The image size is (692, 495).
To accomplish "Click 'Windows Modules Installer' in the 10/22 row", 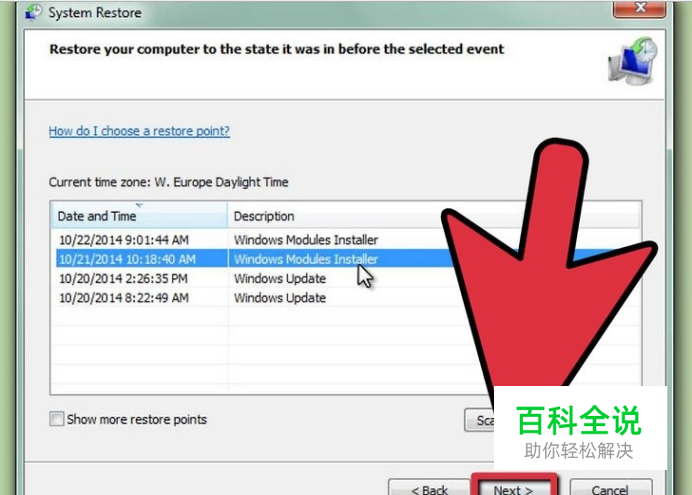I will (306, 240).
